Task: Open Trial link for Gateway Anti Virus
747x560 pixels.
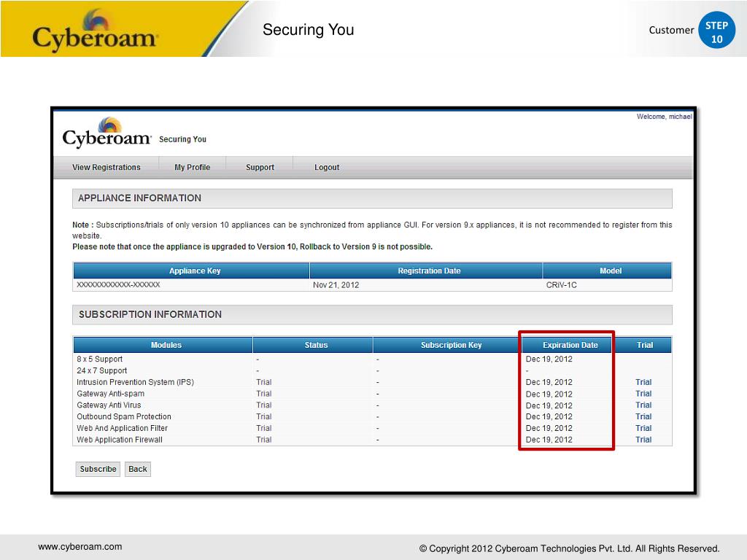Action: (x=643, y=405)
